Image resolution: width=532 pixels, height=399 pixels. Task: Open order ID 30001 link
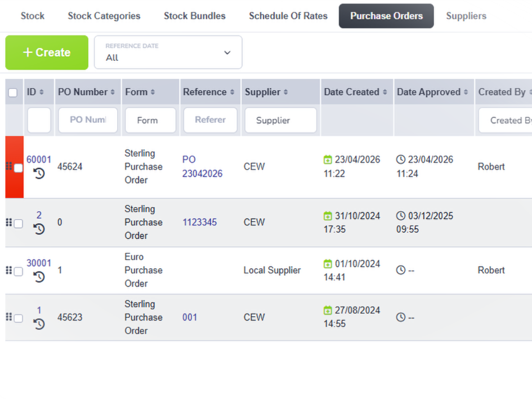tap(39, 263)
